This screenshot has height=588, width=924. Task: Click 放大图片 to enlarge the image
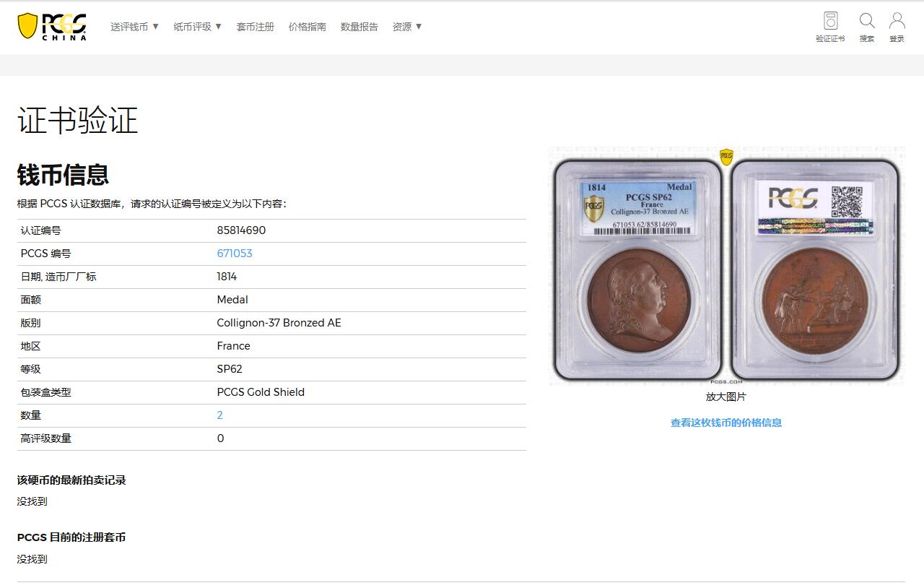[x=726, y=397]
